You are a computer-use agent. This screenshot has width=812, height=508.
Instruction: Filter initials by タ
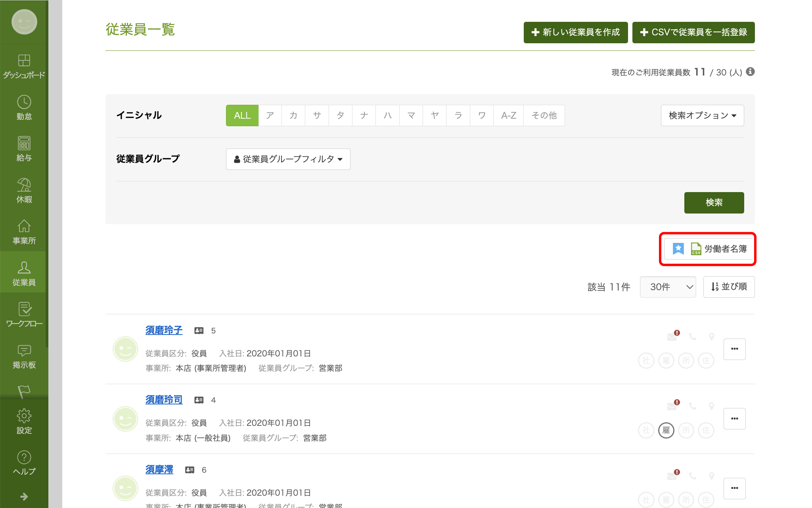point(341,115)
